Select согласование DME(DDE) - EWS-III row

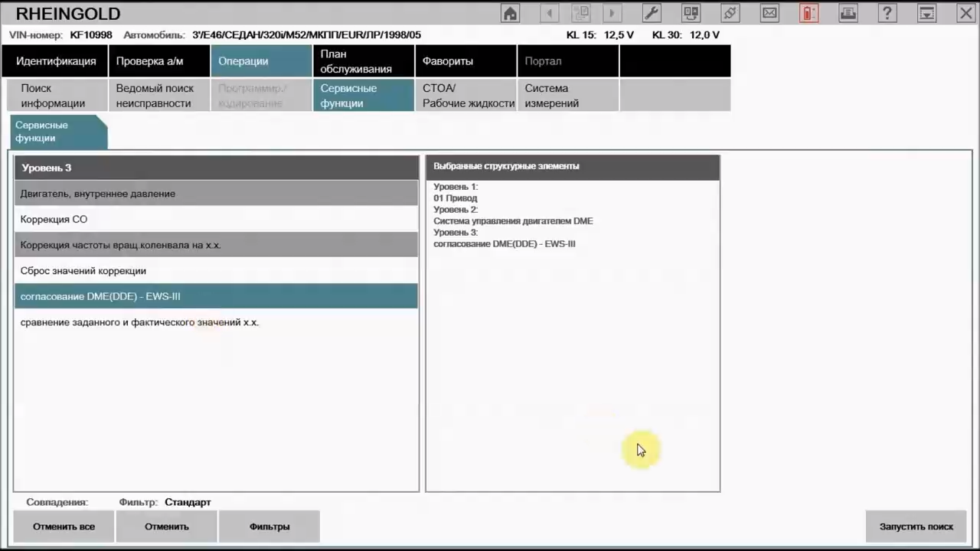pyautogui.click(x=216, y=296)
